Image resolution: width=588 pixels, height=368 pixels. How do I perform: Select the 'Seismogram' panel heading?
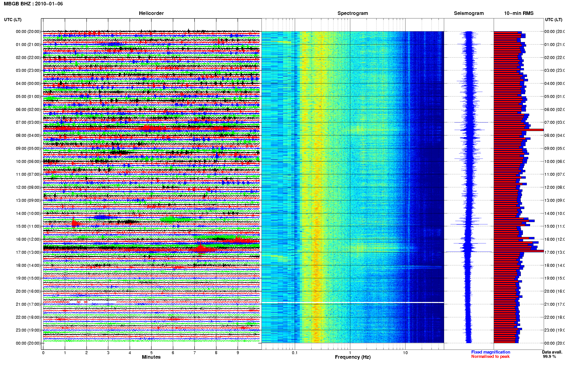point(469,13)
